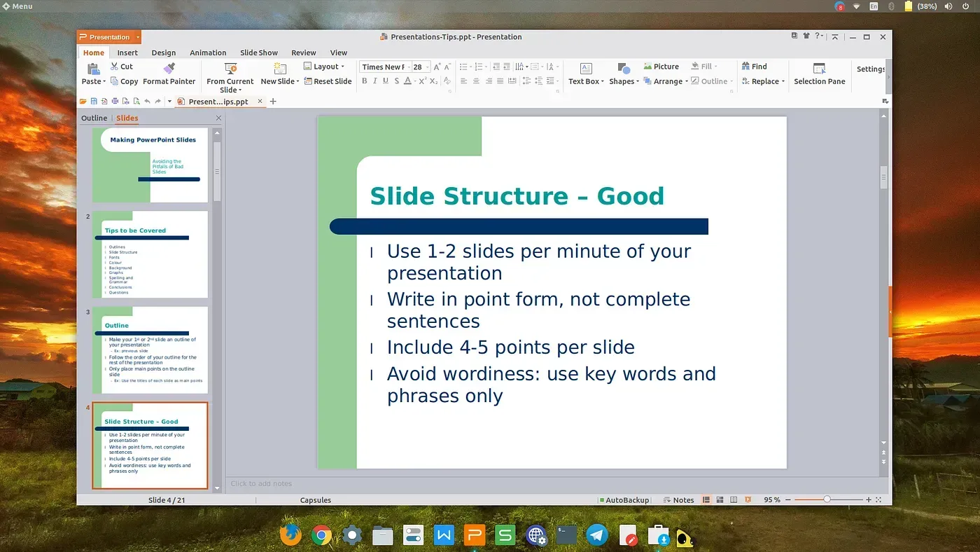Click the Format Painter brush icon
This screenshot has width=980, height=552.
coord(169,69)
